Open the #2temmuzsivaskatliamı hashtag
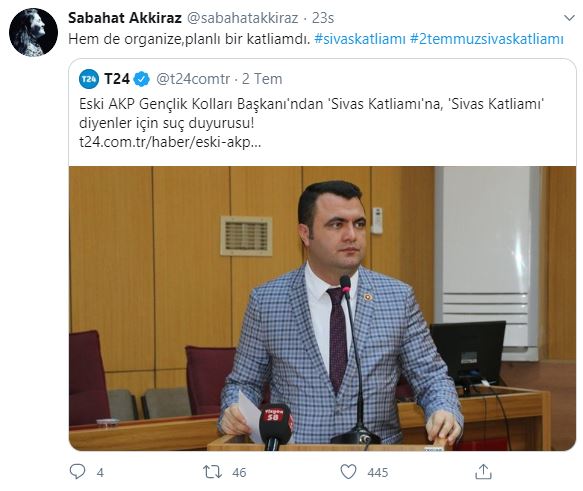Screen dimensions: 583x491 (487, 39)
